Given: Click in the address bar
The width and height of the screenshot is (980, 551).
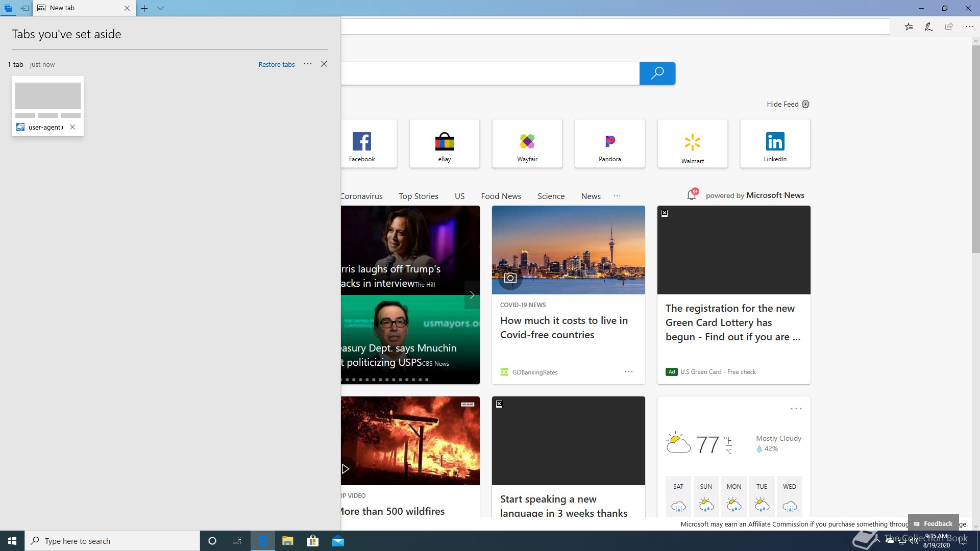Looking at the screenshot, I should coord(615,27).
